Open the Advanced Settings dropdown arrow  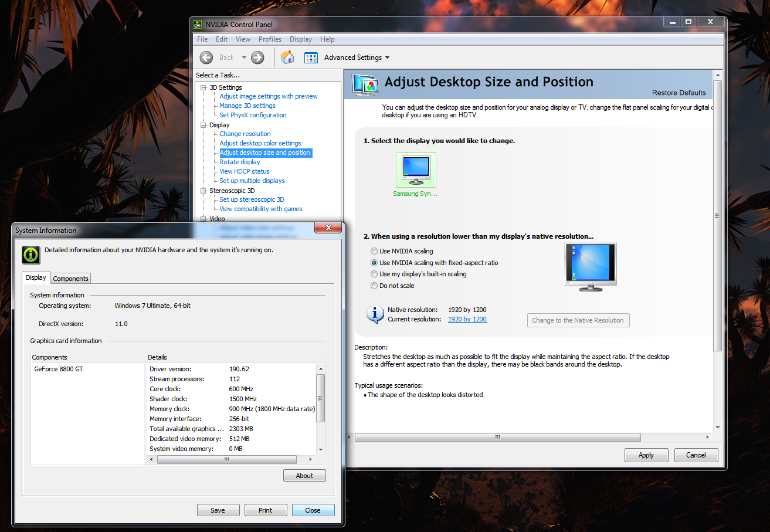click(387, 57)
